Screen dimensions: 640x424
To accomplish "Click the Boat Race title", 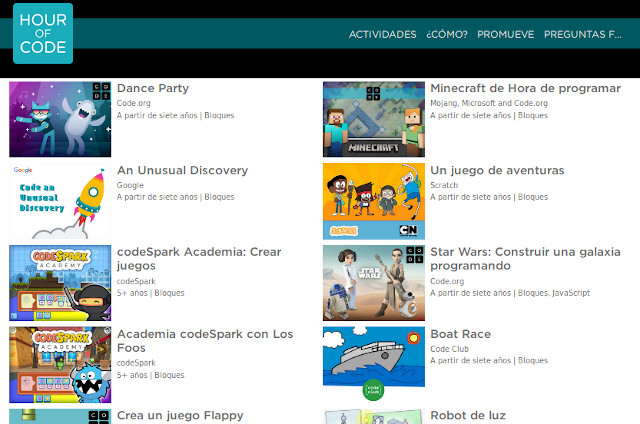I will click(460, 334).
